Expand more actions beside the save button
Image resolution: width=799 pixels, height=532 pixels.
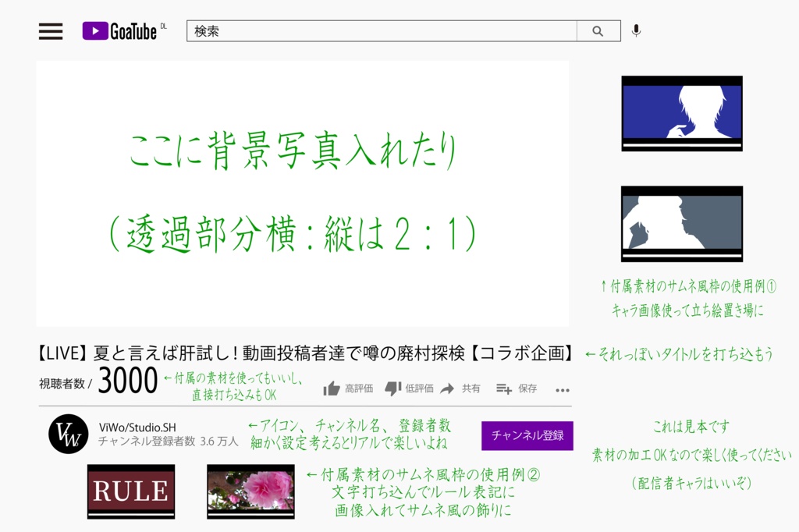click(562, 390)
